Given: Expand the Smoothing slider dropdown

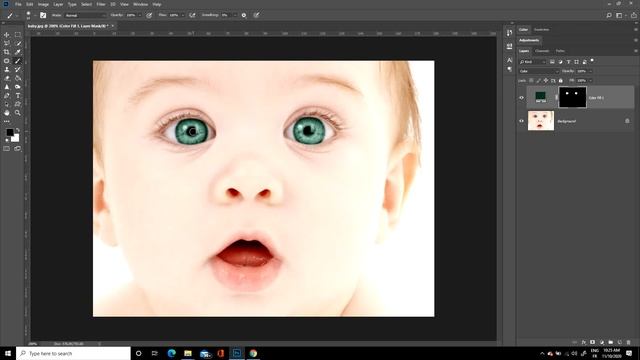Looking at the screenshot, I should 235,15.
